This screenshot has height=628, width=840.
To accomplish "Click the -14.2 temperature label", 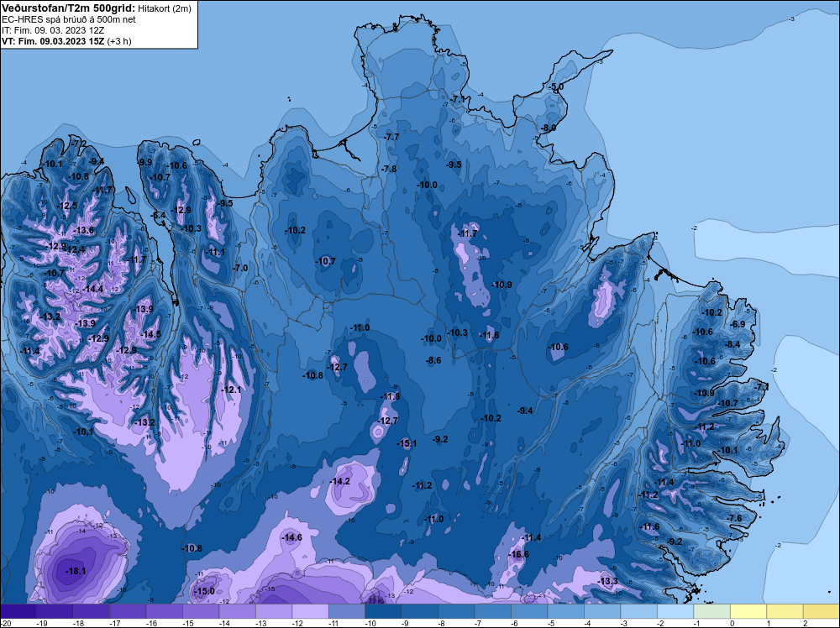I will point(339,481).
